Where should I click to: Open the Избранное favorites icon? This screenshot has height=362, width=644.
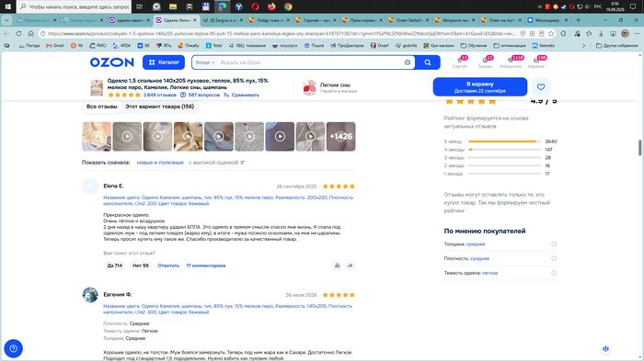pos(511,62)
